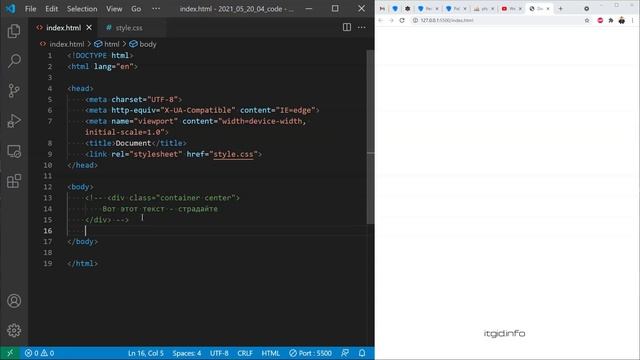Click index.html in the breadcrumb
Image resolution: width=640 pixels, height=360 pixels.
(x=67, y=44)
